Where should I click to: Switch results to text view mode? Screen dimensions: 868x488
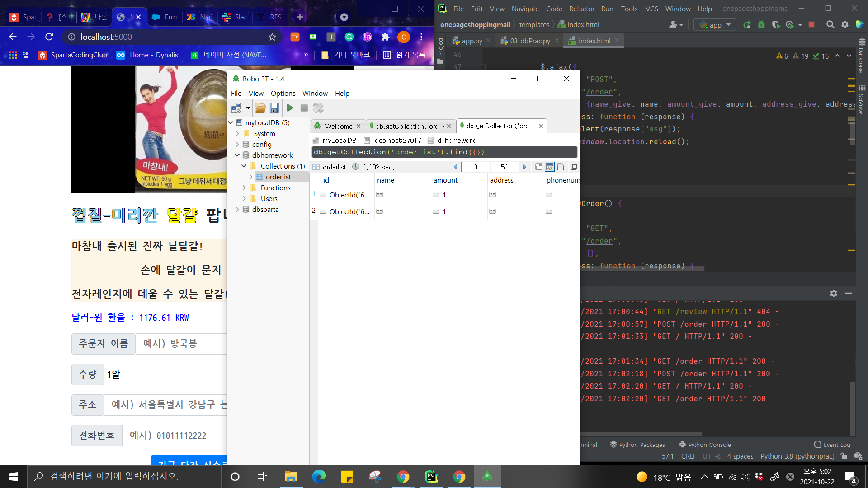(x=561, y=167)
